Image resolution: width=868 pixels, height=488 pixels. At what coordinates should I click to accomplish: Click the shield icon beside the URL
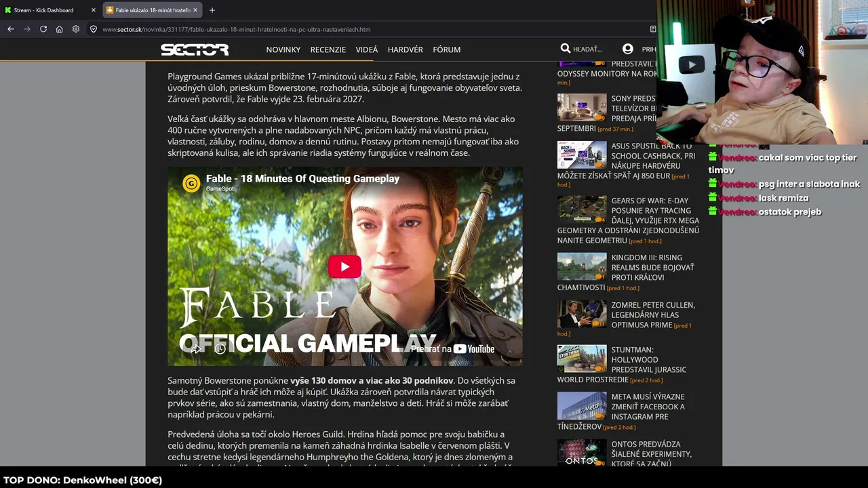pyautogui.click(x=94, y=29)
